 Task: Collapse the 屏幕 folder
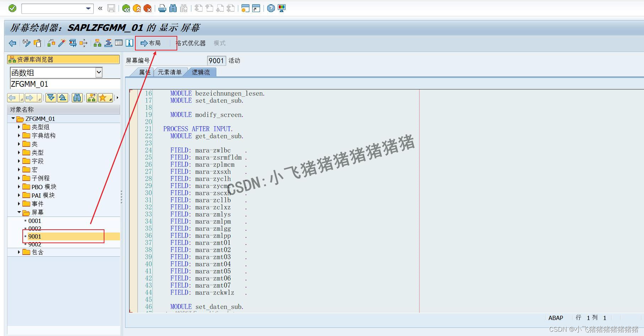[19, 212]
